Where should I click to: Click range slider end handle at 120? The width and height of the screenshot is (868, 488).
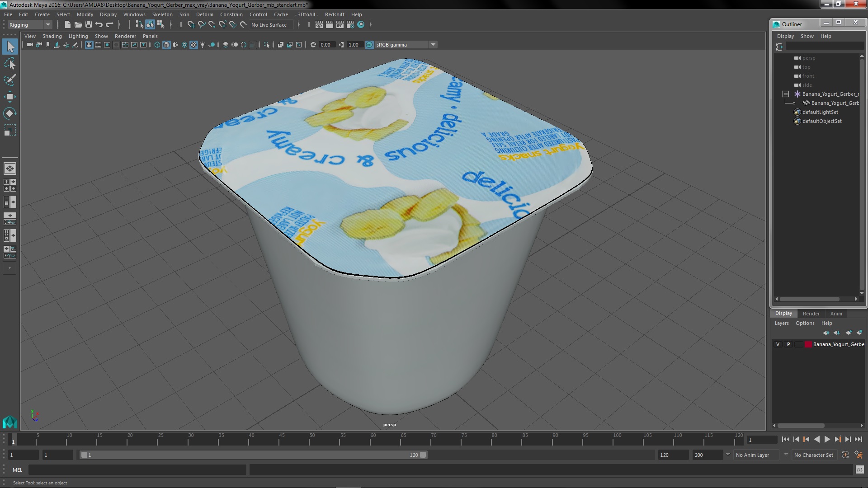(423, 455)
